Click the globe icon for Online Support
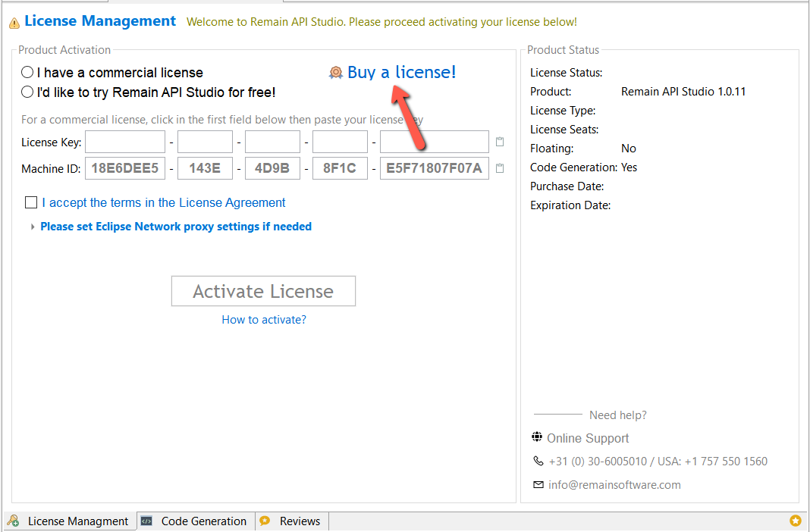 click(537, 437)
